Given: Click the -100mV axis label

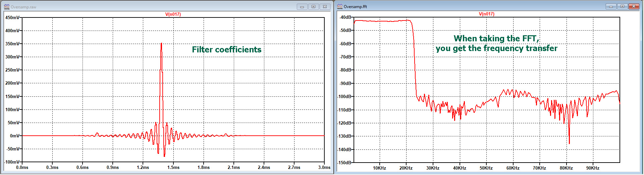Looking at the screenshot, I should coord(12,162).
